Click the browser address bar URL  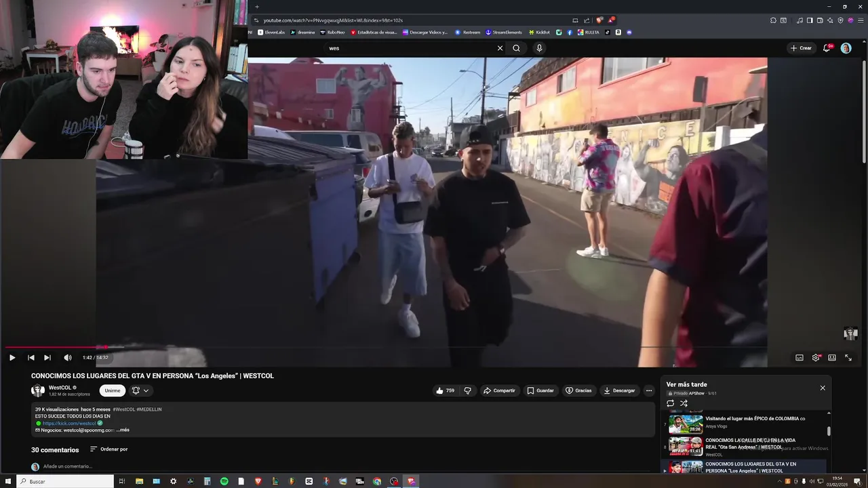point(333,20)
